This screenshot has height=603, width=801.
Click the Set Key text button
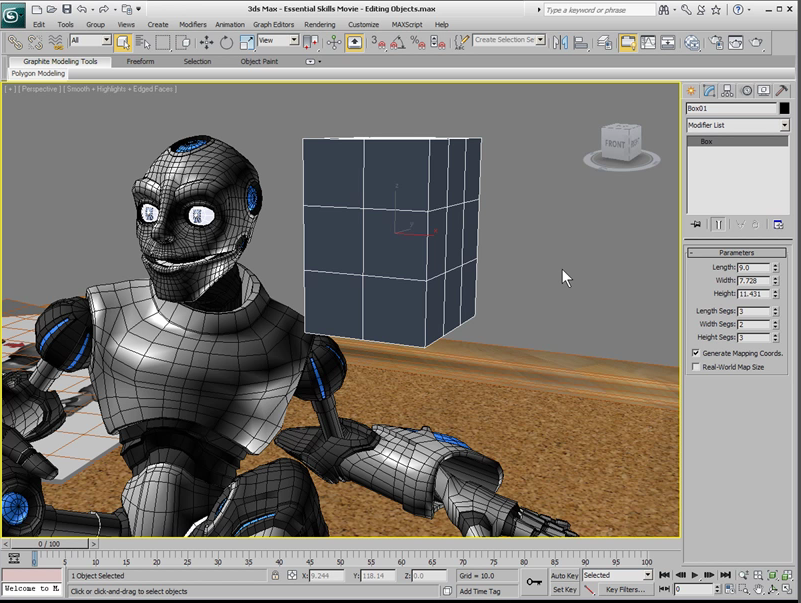click(x=564, y=590)
